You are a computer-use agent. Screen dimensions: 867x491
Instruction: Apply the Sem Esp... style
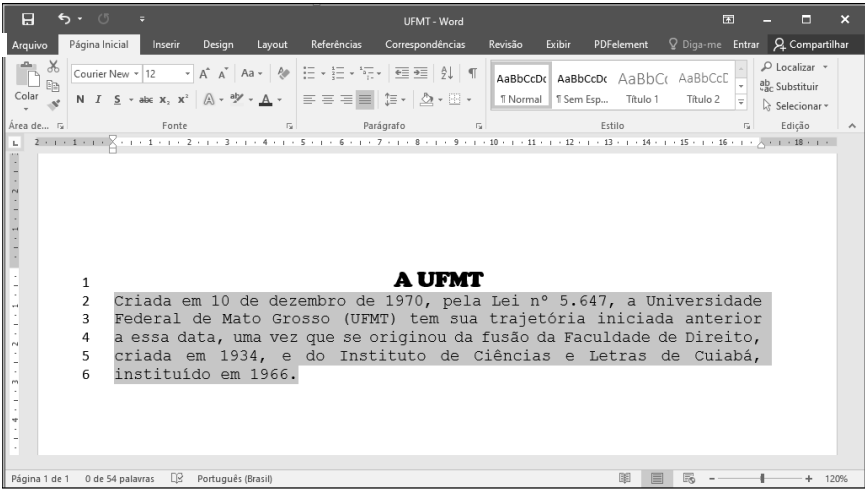(582, 86)
